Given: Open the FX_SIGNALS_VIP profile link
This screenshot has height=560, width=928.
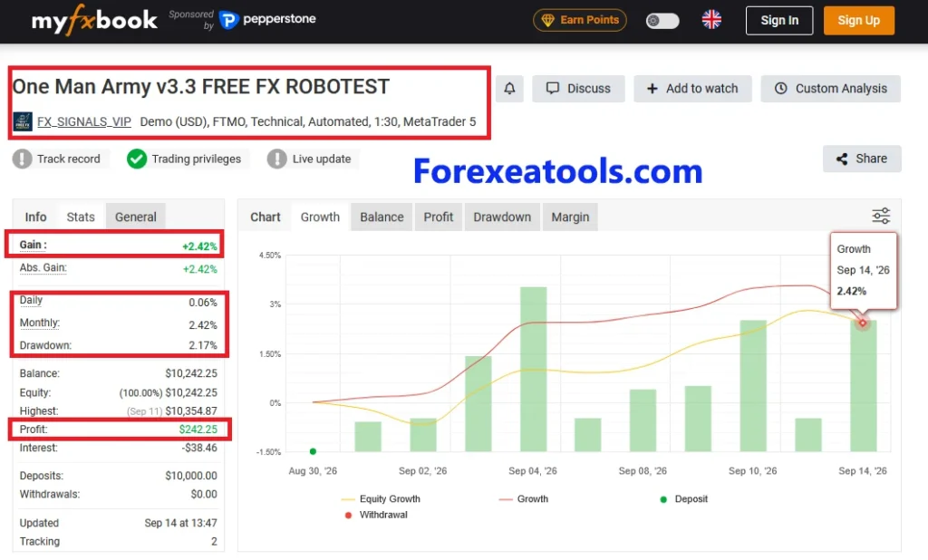Looking at the screenshot, I should 84,122.
